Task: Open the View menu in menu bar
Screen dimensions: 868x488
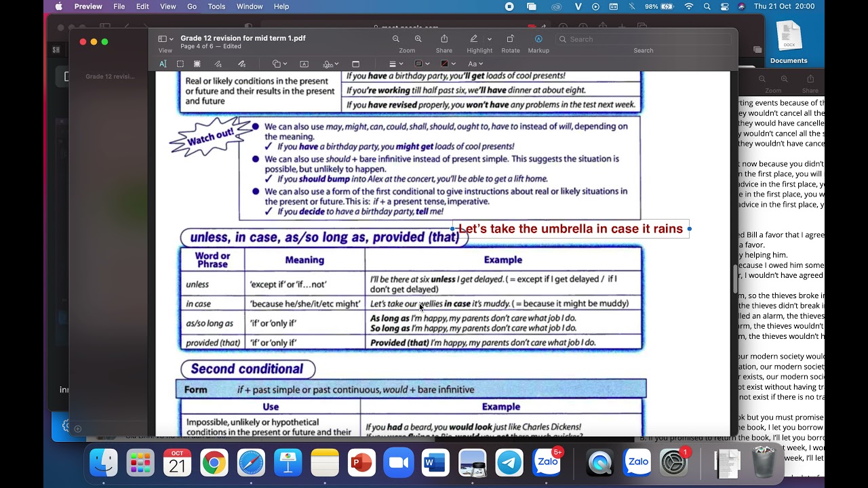Action: point(167,6)
